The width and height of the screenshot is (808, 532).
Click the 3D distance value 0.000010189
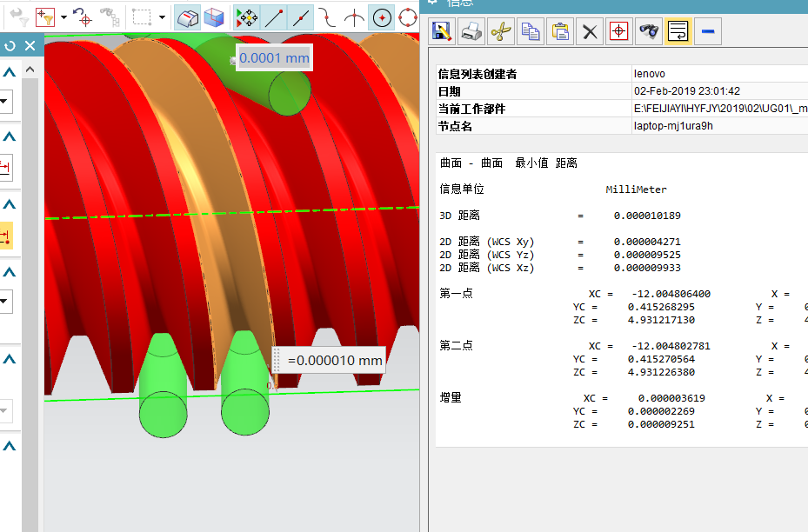point(647,216)
